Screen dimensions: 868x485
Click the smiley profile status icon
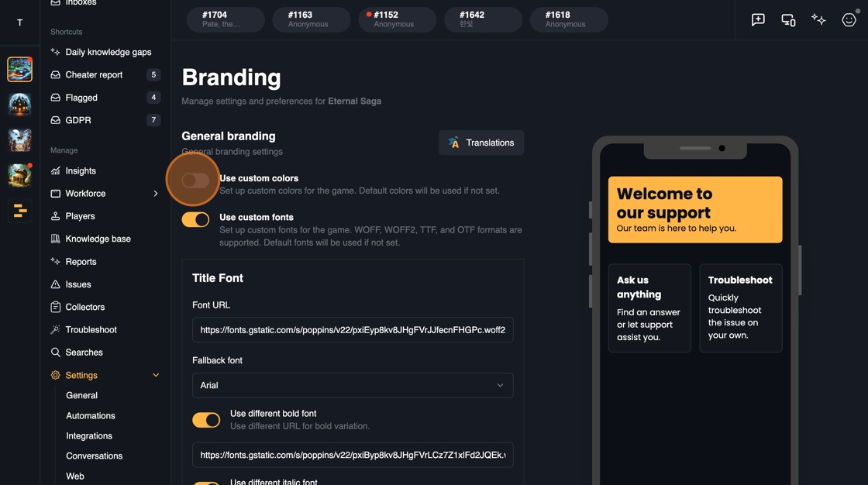pyautogui.click(x=849, y=20)
